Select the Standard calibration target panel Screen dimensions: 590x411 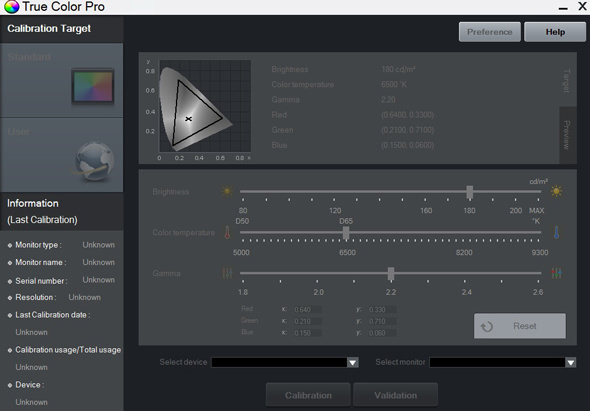pos(61,80)
